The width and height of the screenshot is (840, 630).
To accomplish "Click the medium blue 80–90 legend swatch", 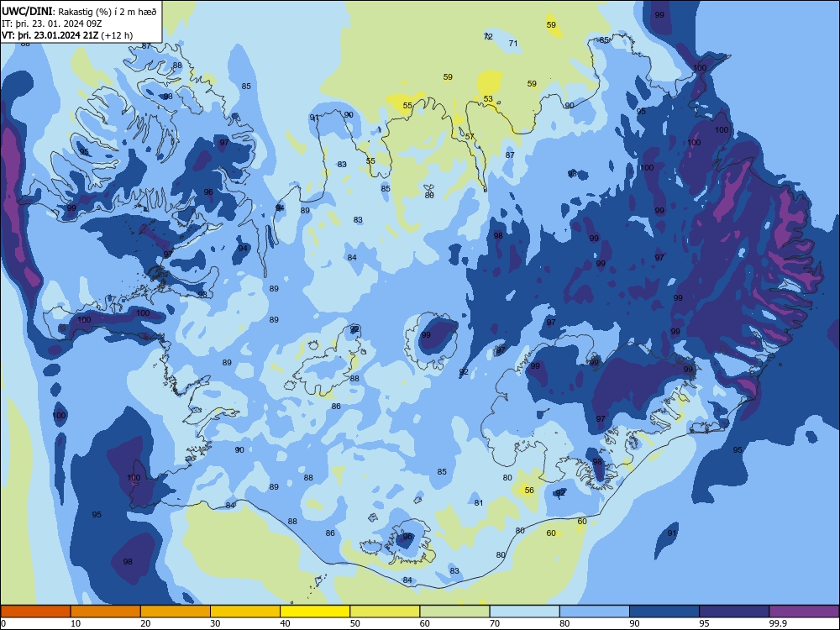I will pos(595,612).
